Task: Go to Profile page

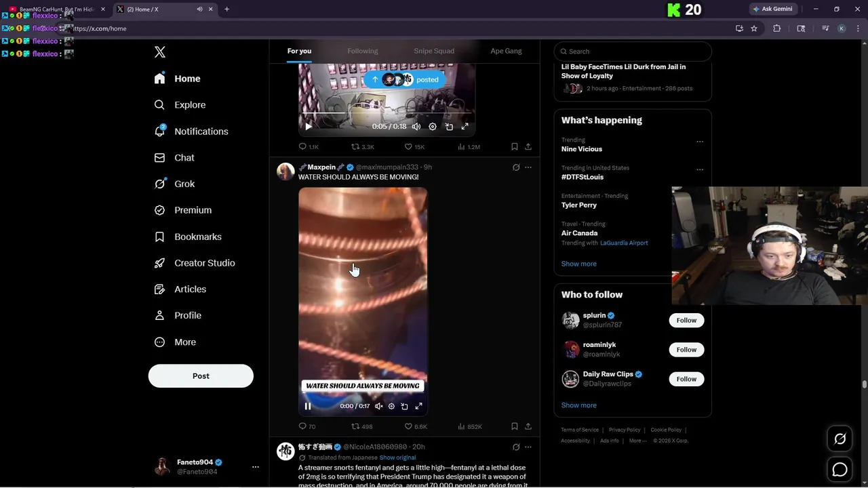Action: pos(178,315)
